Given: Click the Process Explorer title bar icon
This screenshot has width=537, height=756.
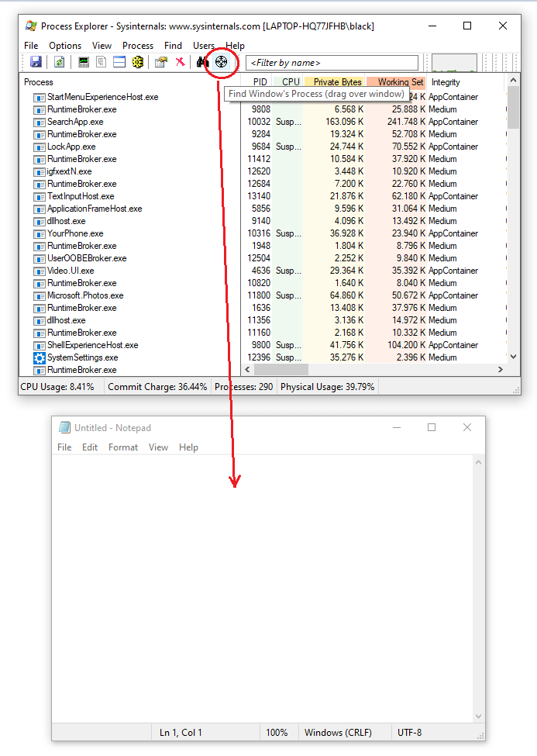Looking at the screenshot, I should pyautogui.click(x=31, y=26).
